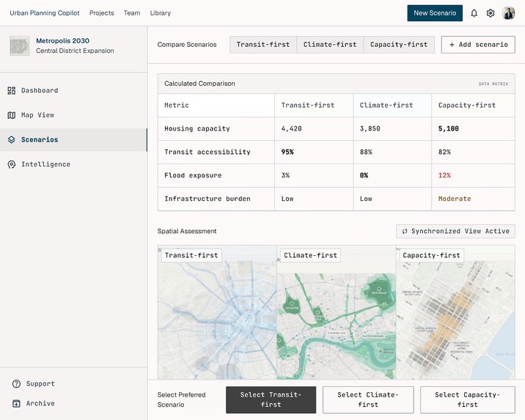Switch to Climate-first compare tab
525x420 pixels.
[330, 45]
